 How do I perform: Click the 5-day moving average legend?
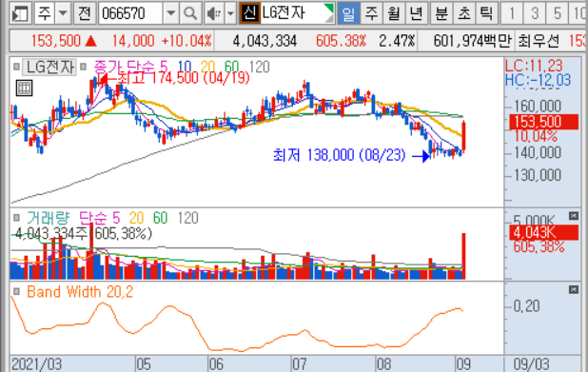pyautogui.click(x=164, y=68)
